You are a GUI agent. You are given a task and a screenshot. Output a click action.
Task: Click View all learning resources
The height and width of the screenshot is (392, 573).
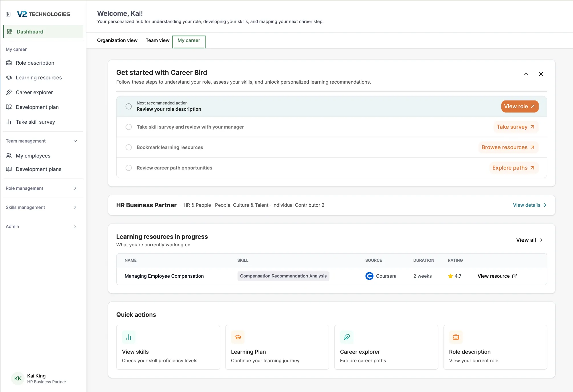pyautogui.click(x=529, y=240)
